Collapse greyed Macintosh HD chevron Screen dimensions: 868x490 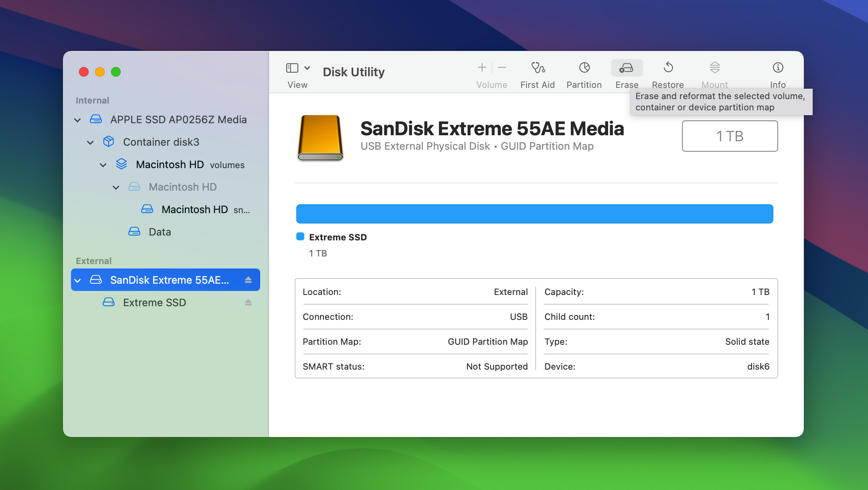pyautogui.click(x=116, y=187)
